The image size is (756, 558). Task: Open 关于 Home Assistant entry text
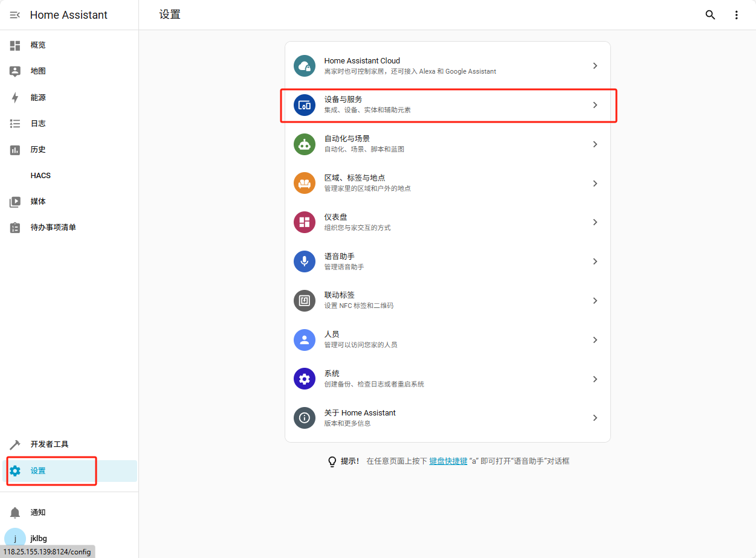click(360, 413)
